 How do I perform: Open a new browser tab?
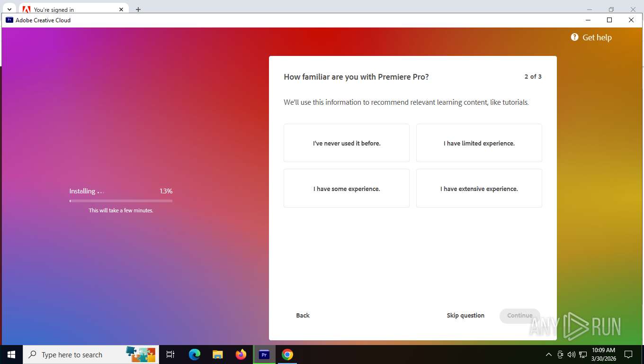pos(138,9)
